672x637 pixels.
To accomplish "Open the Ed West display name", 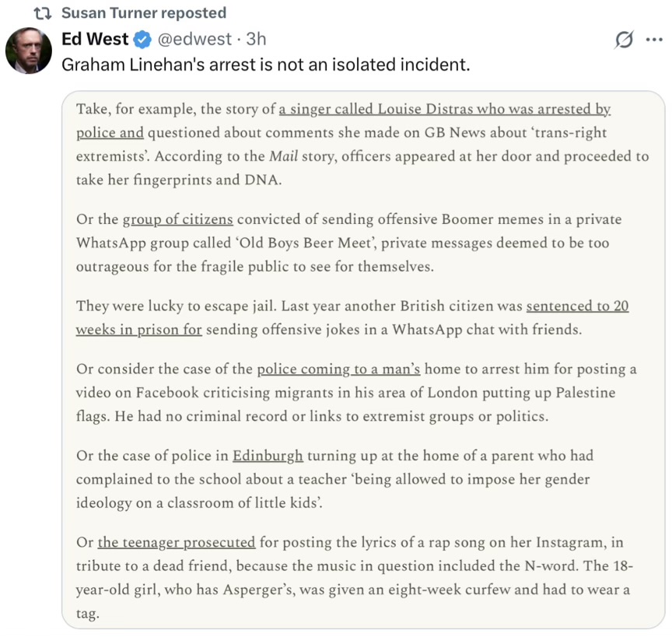I will pos(95,39).
